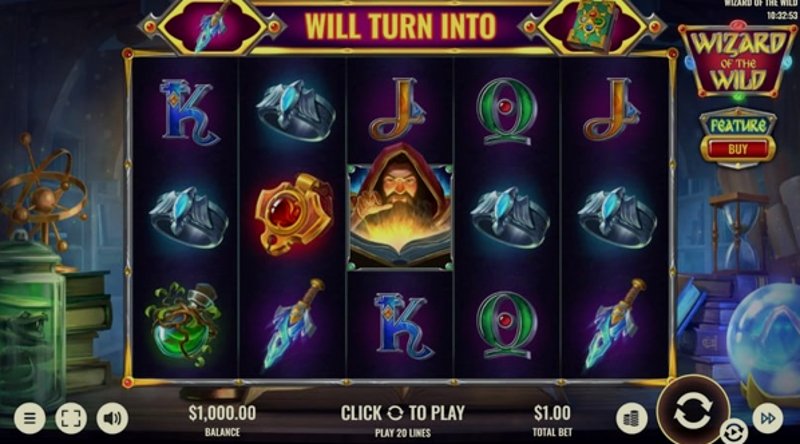
Task: Click the Feature label above Buy
Action: (x=738, y=126)
